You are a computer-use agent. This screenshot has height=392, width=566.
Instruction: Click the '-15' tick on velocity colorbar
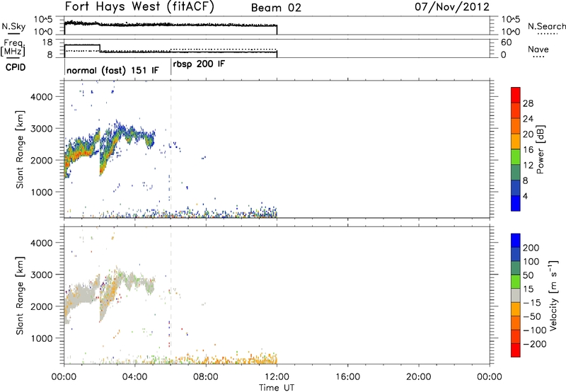532,303
